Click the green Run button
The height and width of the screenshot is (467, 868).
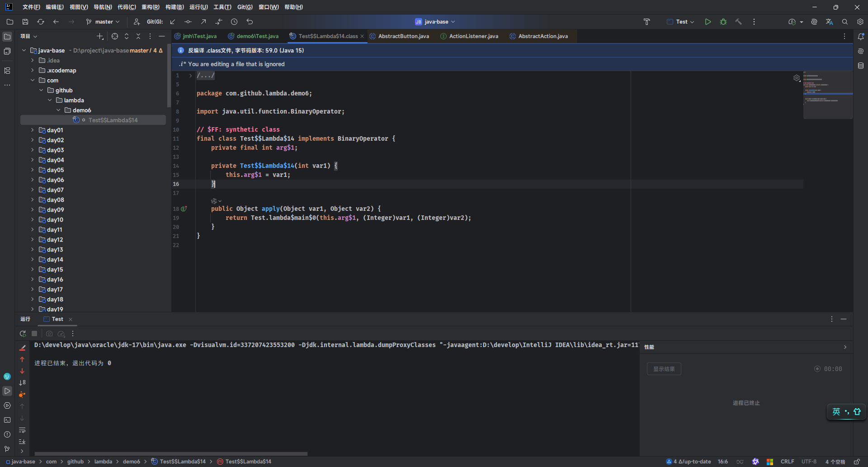point(708,22)
